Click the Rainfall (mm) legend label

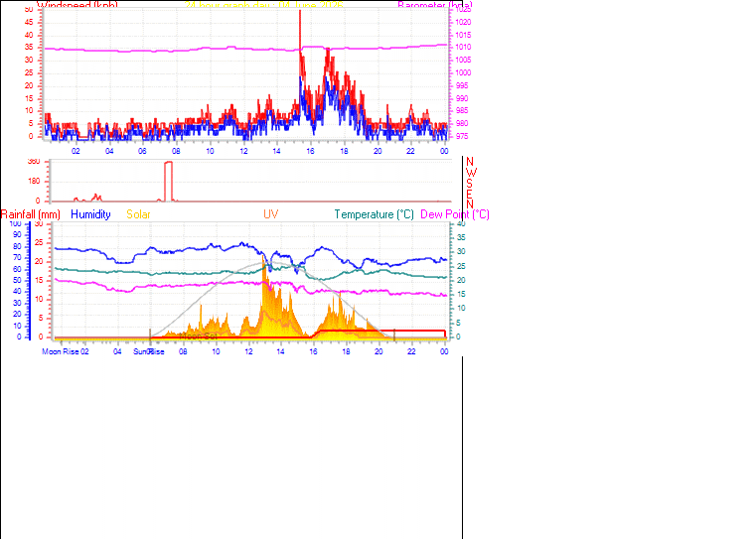click(31, 214)
